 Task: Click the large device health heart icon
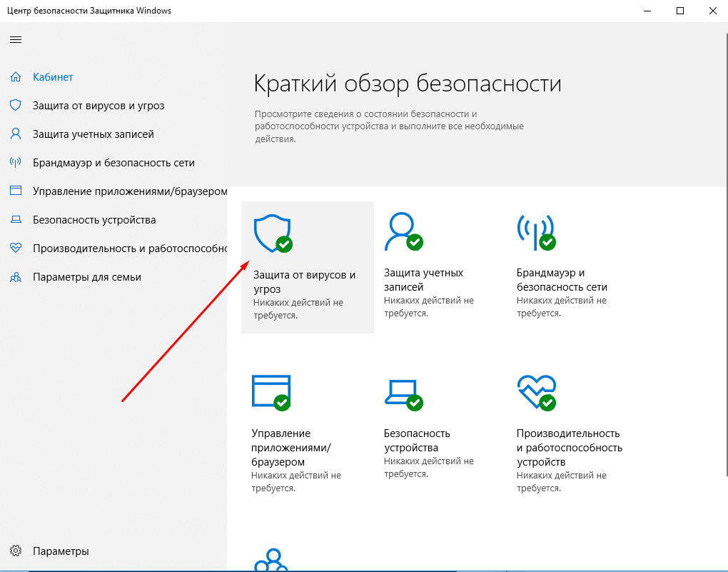(536, 393)
